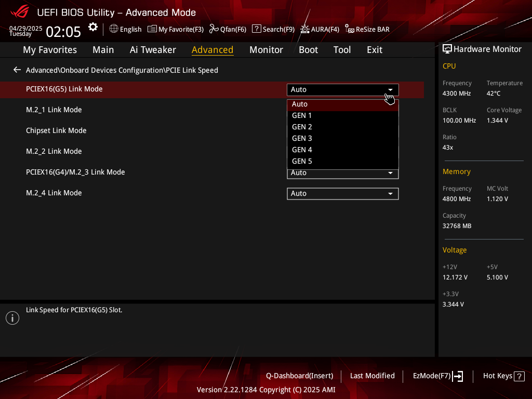
Task: Open Last Modified list
Action: [x=372, y=376]
